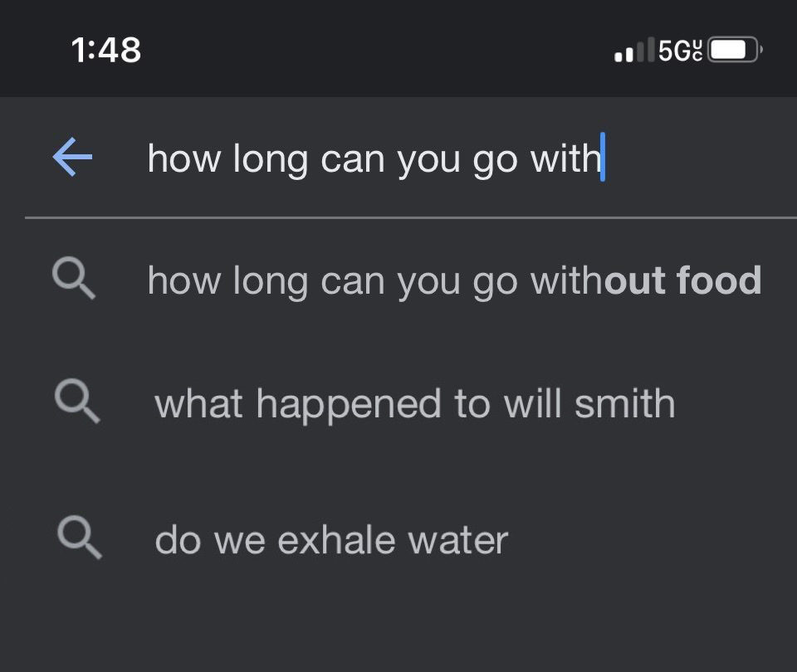Click magnifier icon beside 'exhale water' suggestion
The height and width of the screenshot is (672, 797).
80,538
